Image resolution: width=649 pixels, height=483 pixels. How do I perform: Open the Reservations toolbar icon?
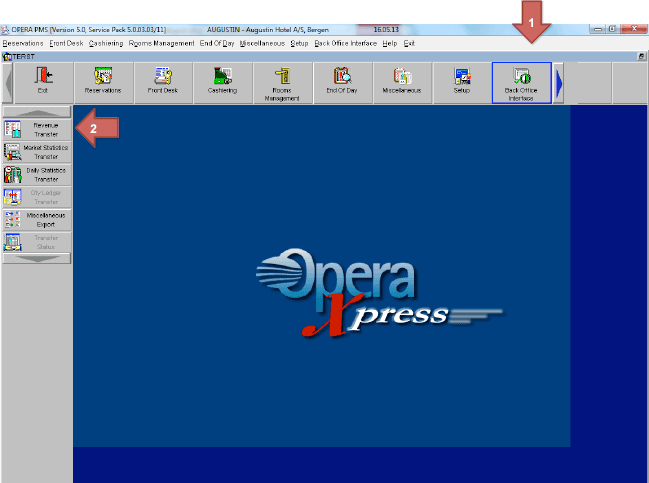(x=102, y=83)
